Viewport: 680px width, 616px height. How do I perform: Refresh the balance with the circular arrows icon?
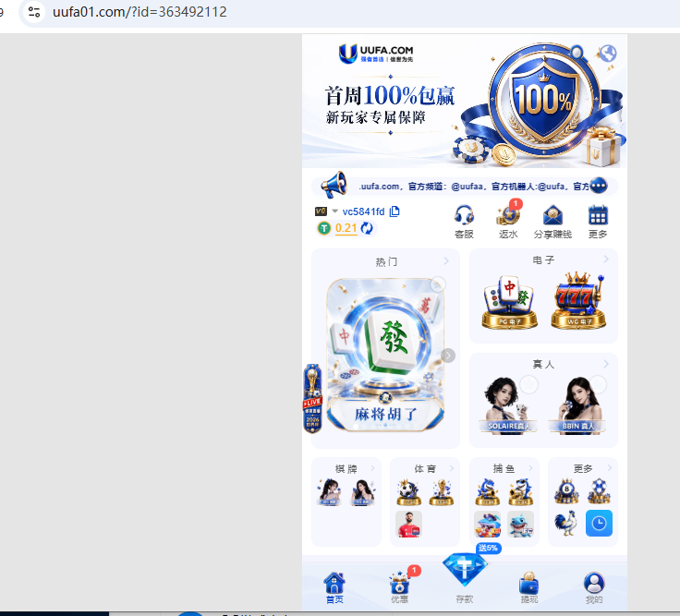coord(367,228)
